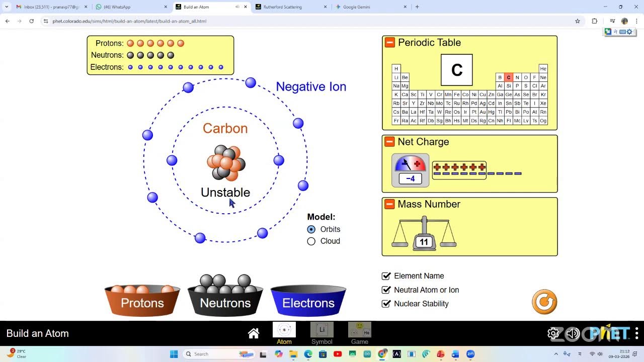
Task: Click the Windows taskbar search box
Action: 219,354
